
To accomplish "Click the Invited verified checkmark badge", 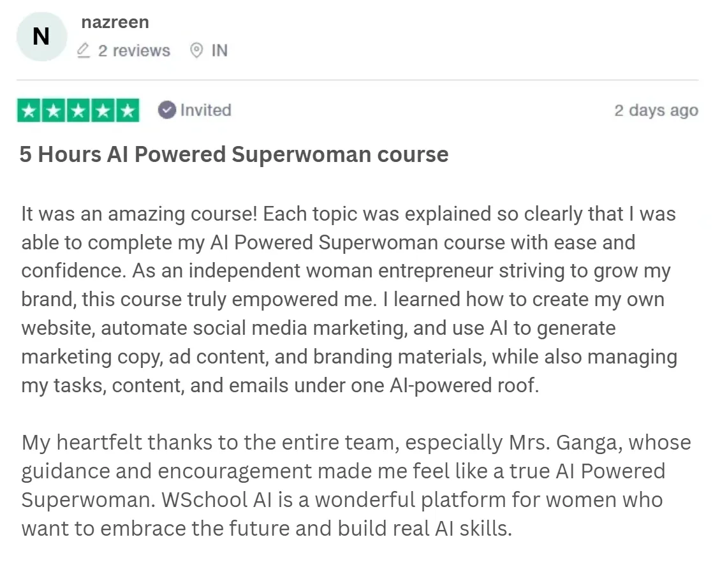I will [166, 110].
